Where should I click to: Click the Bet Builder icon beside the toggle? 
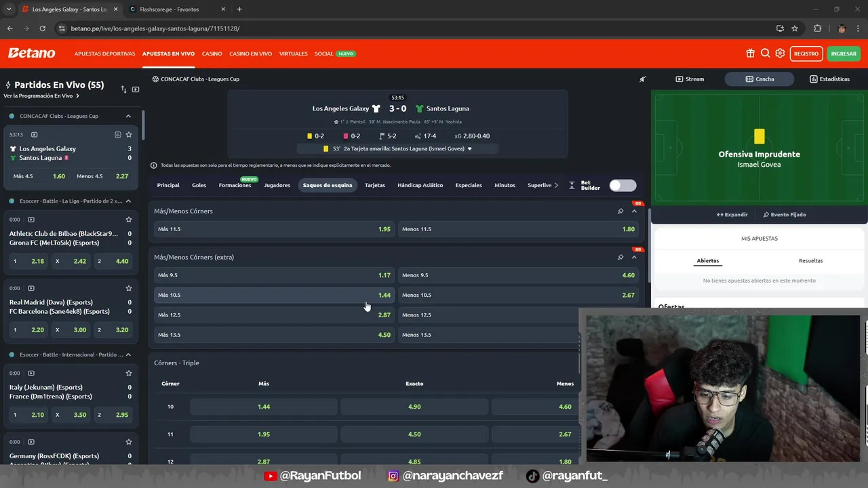point(572,185)
